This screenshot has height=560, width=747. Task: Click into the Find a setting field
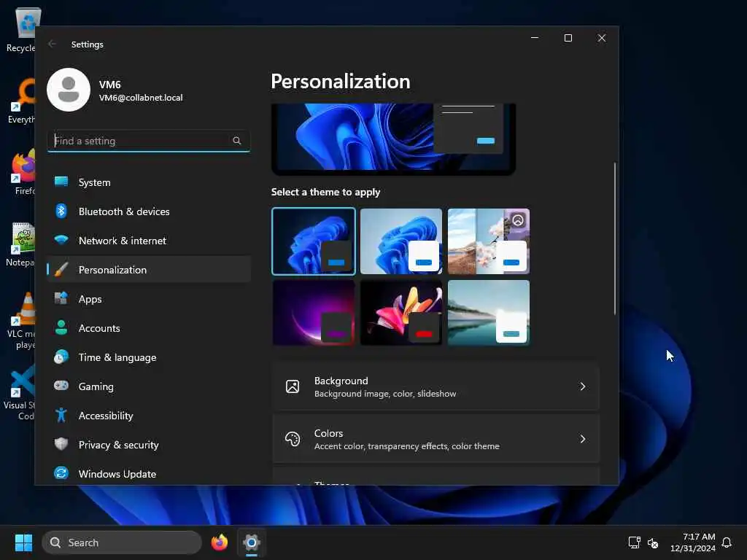tap(149, 141)
